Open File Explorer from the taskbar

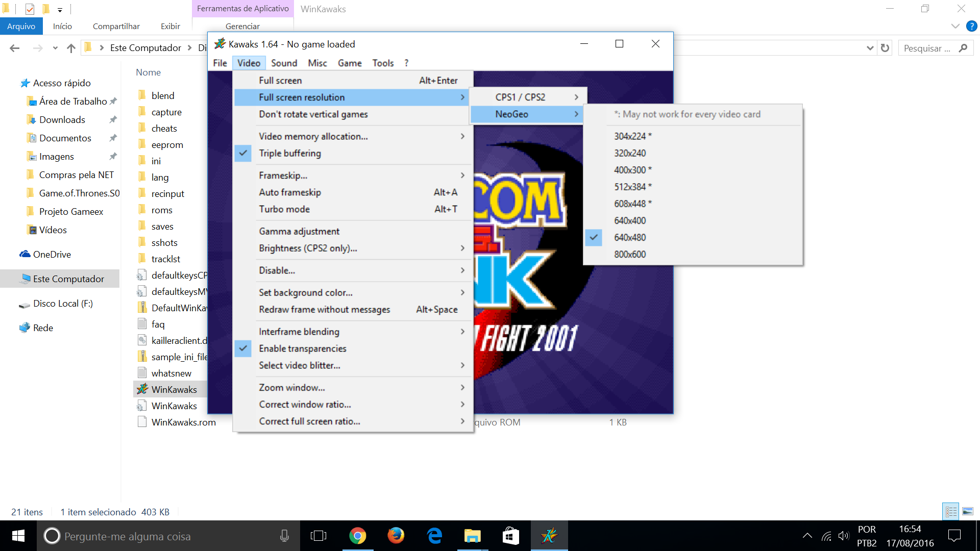tap(473, 536)
